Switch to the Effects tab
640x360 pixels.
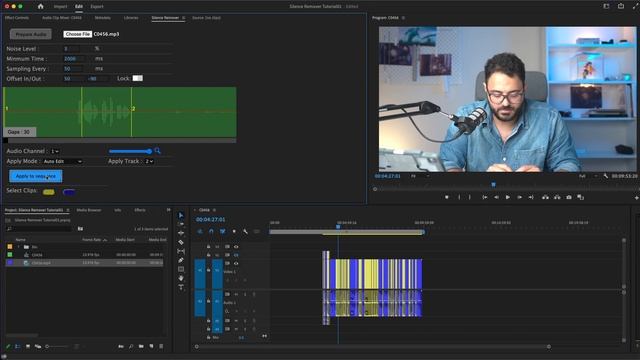pyautogui.click(x=140, y=210)
